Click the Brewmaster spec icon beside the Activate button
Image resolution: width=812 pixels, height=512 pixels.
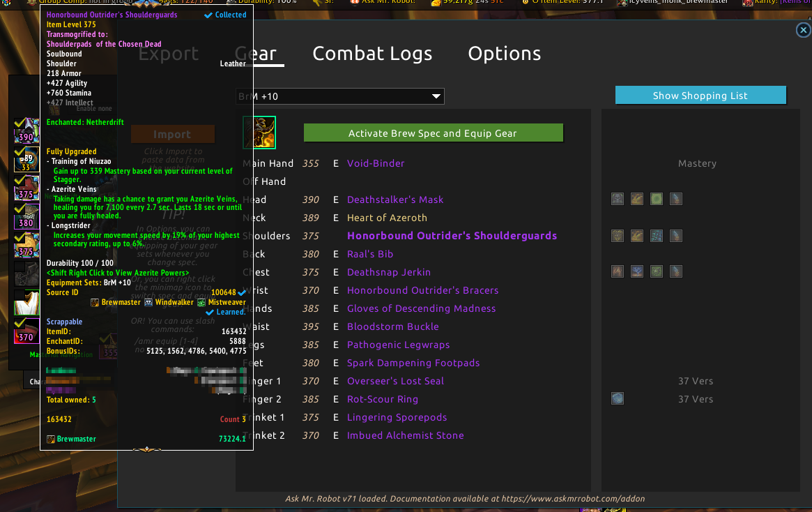pyautogui.click(x=259, y=133)
